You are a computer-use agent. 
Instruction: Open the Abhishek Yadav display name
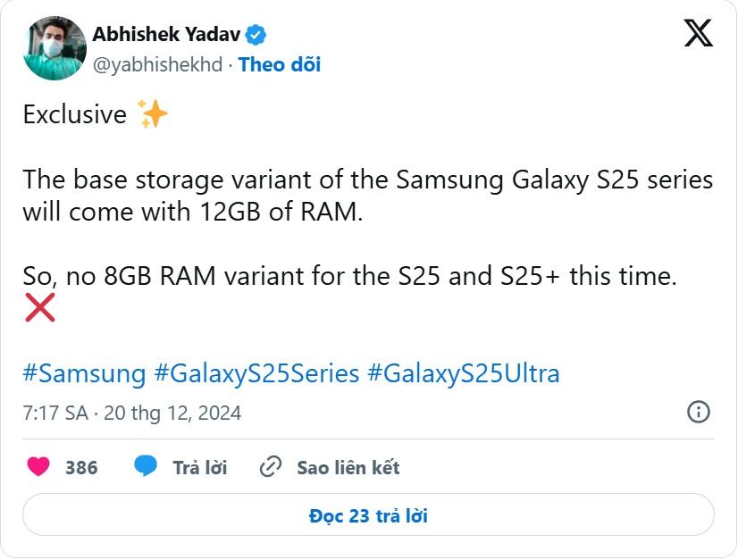click(x=168, y=35)
